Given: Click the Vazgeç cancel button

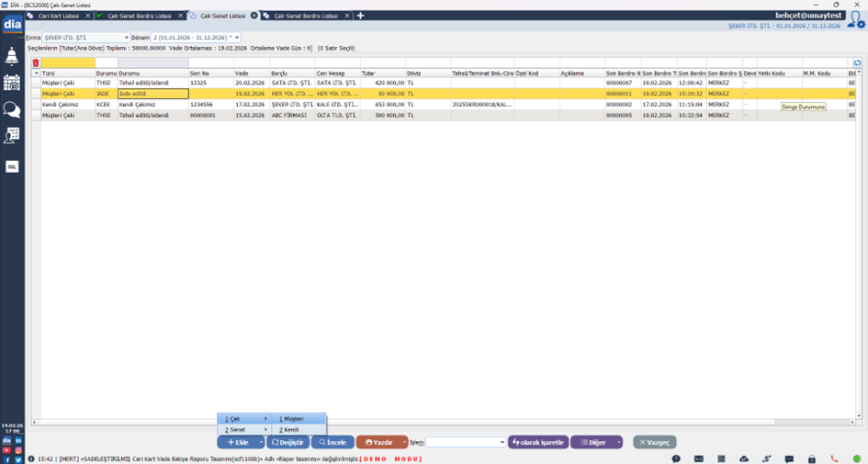Looking at the screenshot, I should click(x=655, y=443).
